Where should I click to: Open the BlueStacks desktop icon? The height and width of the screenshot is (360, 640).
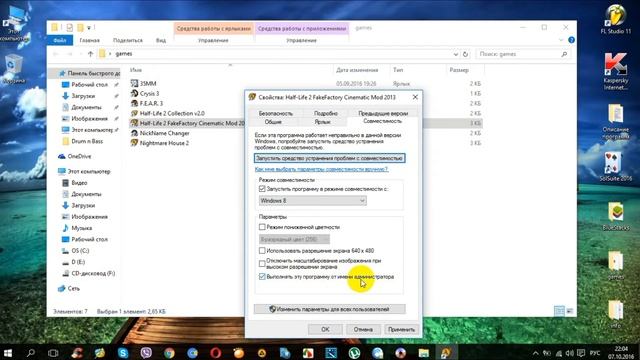(x=616, y=216)
